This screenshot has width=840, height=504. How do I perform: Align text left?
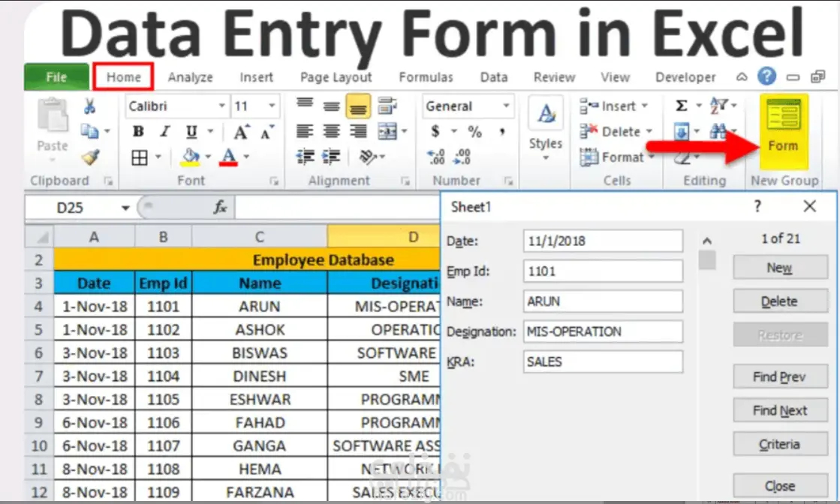305,131
